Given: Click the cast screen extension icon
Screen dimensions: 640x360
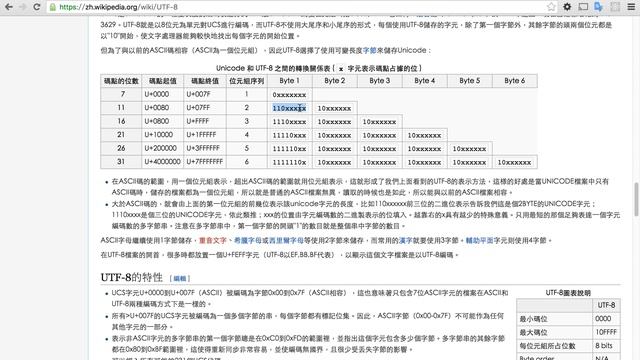Looking at the screenshot, I should point(583,7).
